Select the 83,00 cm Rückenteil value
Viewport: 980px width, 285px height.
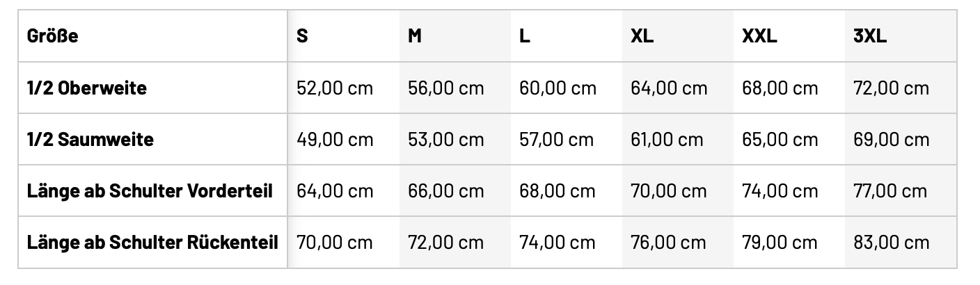pos(891,242)
